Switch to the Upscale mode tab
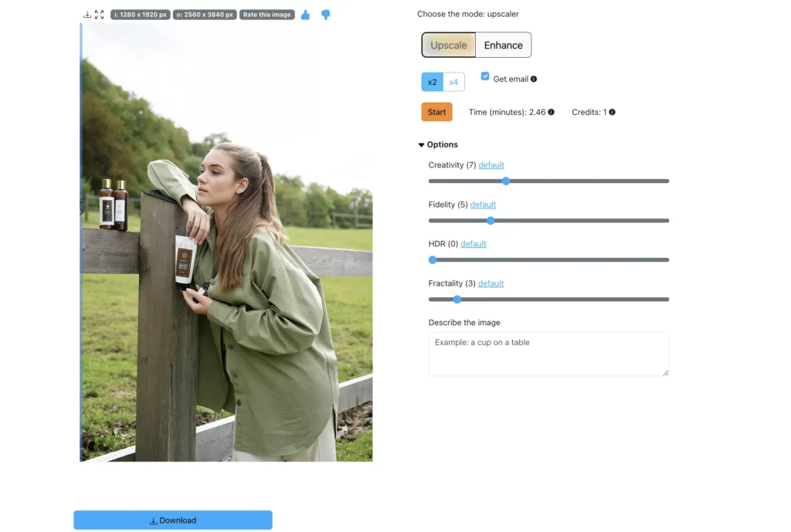Image resolution: width=791 pixels, height=532 pixels. [x=449, y=45]
